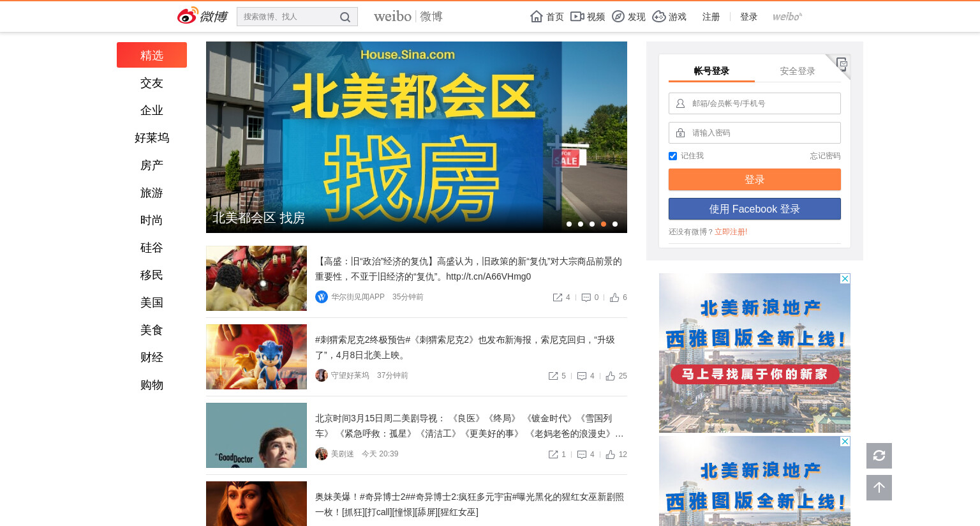Image resolution: width=980 pixels, height=526 pixels.
Task: Open the 北美都会区 找房 banner
Action: (x=417, y=137)
